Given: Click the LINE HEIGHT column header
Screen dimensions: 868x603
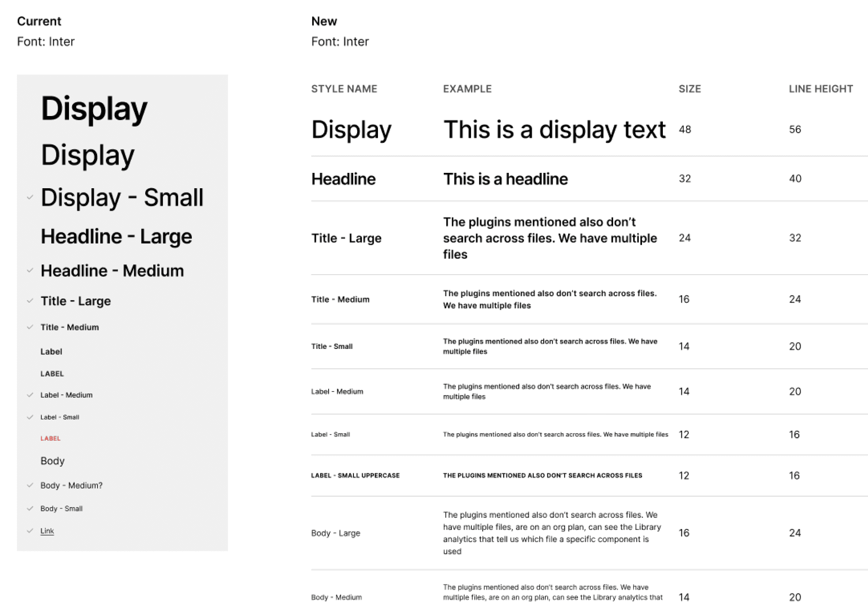Looking at the screenshot, I should (821, 89).
